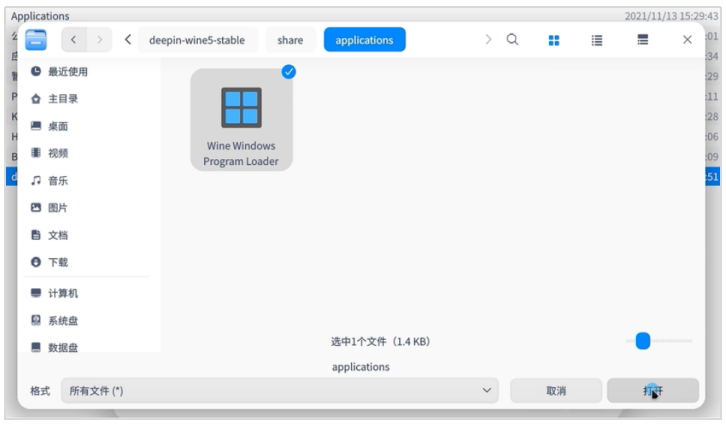Click the 取消 cancel button
Viewport: 726px width, 424px height.
(556, 391)
